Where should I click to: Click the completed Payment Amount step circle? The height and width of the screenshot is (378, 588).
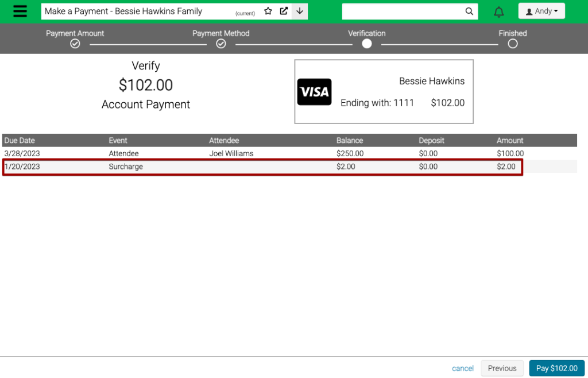[75, 43]
